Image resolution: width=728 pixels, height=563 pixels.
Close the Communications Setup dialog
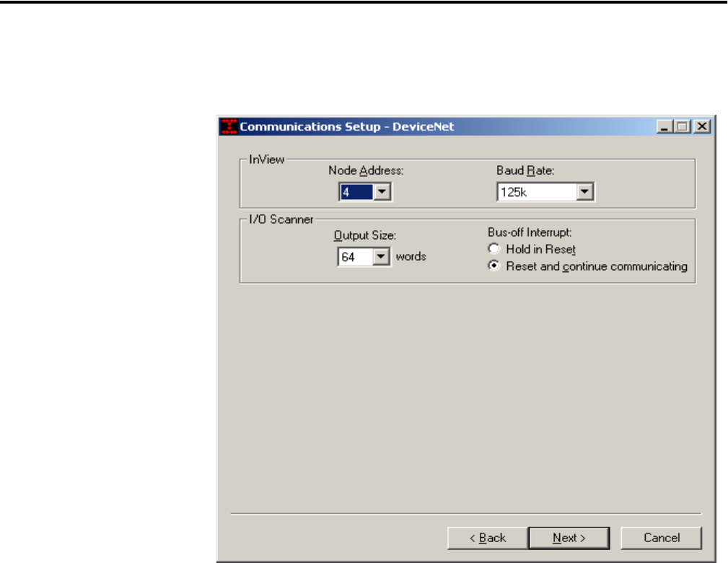point(702,126)
